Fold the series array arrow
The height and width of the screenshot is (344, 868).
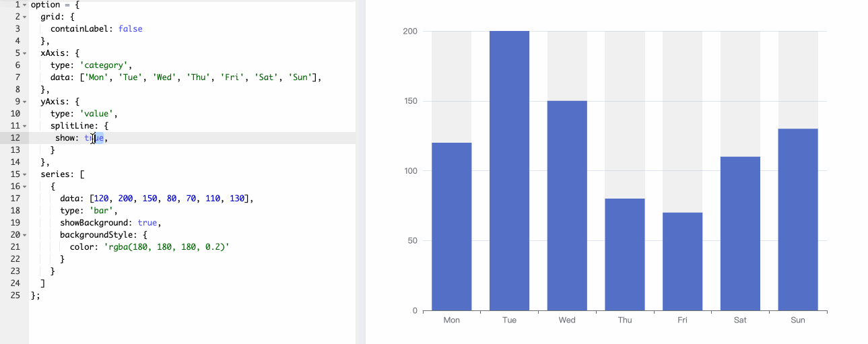[x=25, y=174]
